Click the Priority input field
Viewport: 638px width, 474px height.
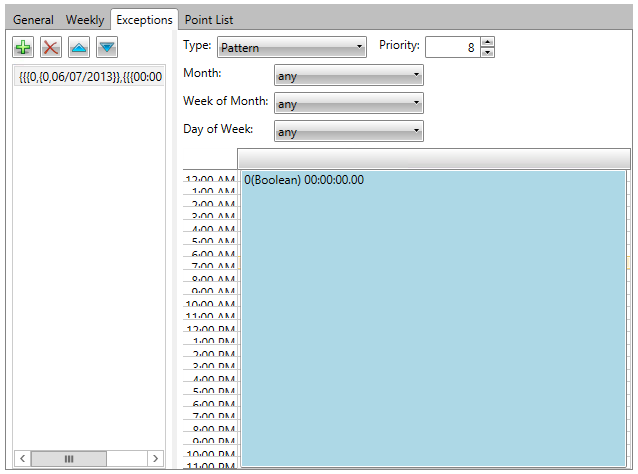(x=452, y=47)
